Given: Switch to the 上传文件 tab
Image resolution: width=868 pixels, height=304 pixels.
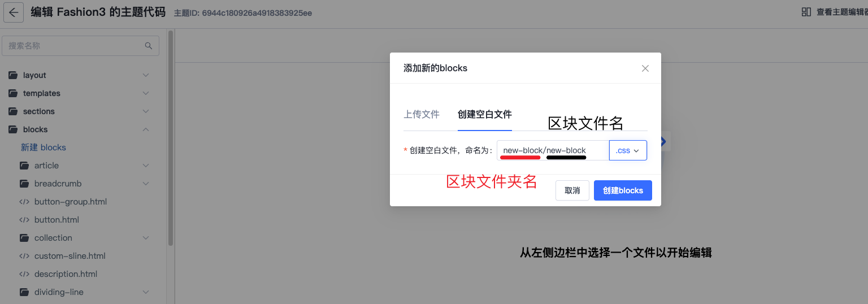Looking at the screenshot, I should [421, 114].
